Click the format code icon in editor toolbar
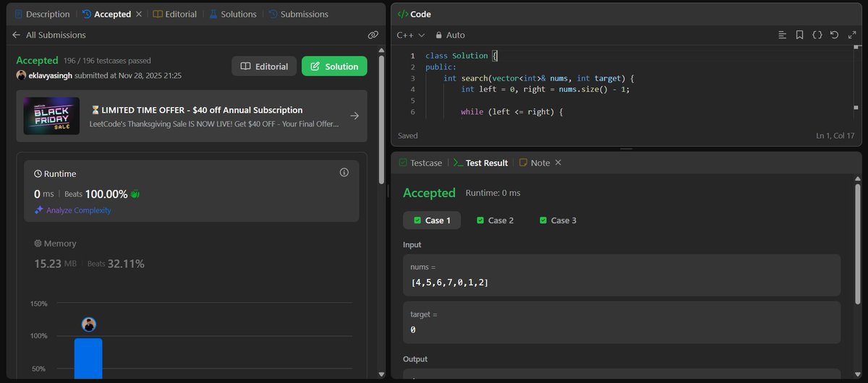Image resolution: width=868 pixels, height=383 pixels. [782, 35]
